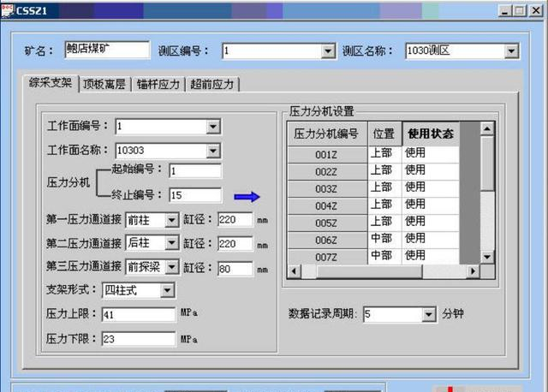Click the 压力分机编号 column header
The height and width of the screenshot is (392, 548).
click(x=327, y=134)
